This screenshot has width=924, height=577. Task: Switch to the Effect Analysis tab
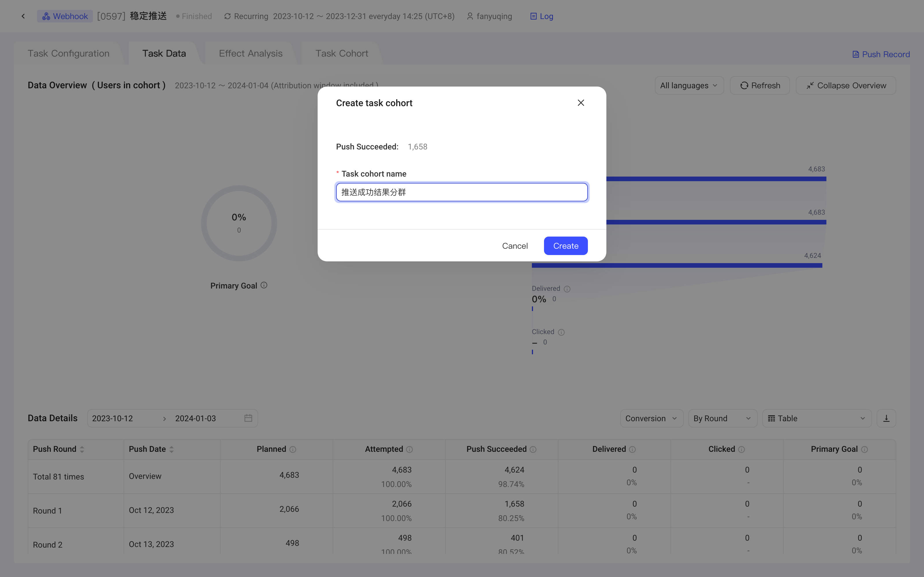[x=250, y=53]
